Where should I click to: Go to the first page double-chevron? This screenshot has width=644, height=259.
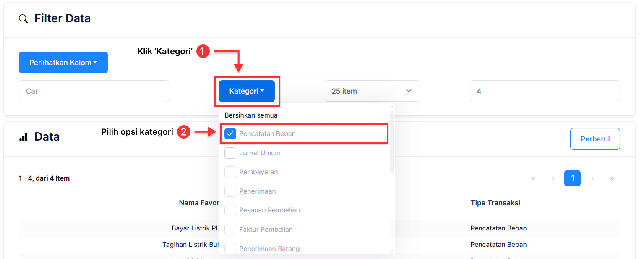(533, 178)
